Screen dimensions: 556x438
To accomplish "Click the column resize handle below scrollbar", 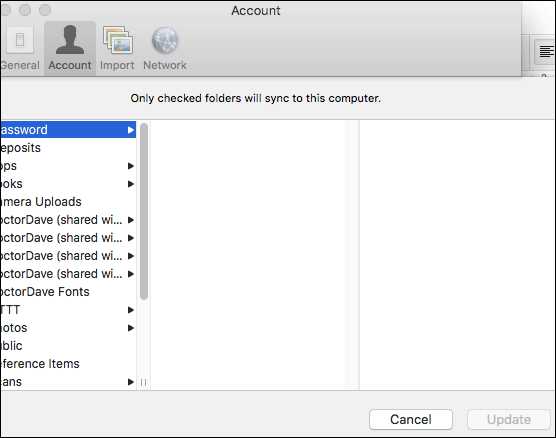I will click(x=144, y=382).
